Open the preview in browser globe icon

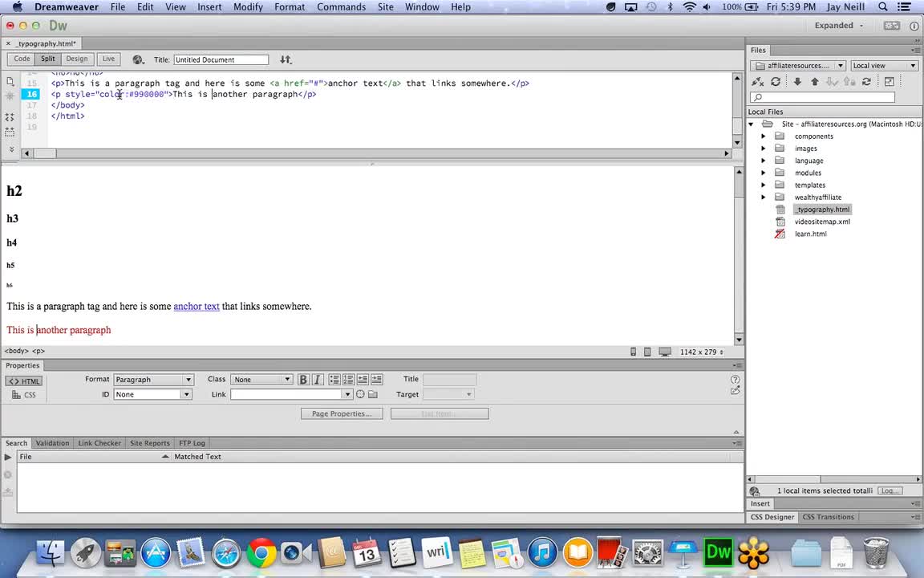[138, 59]
